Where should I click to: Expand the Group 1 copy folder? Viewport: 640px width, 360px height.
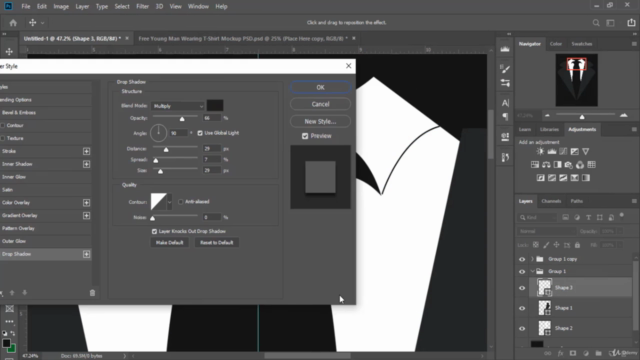532,259
